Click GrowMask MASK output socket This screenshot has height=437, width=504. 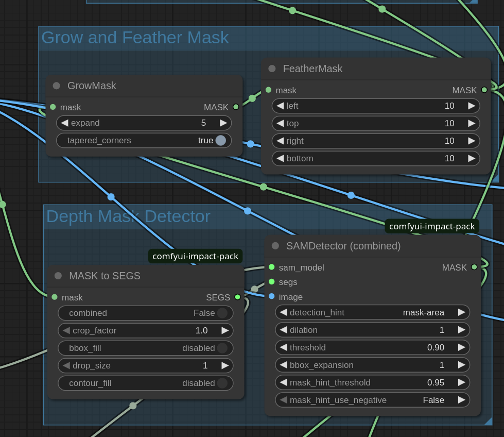pos(236,107)
